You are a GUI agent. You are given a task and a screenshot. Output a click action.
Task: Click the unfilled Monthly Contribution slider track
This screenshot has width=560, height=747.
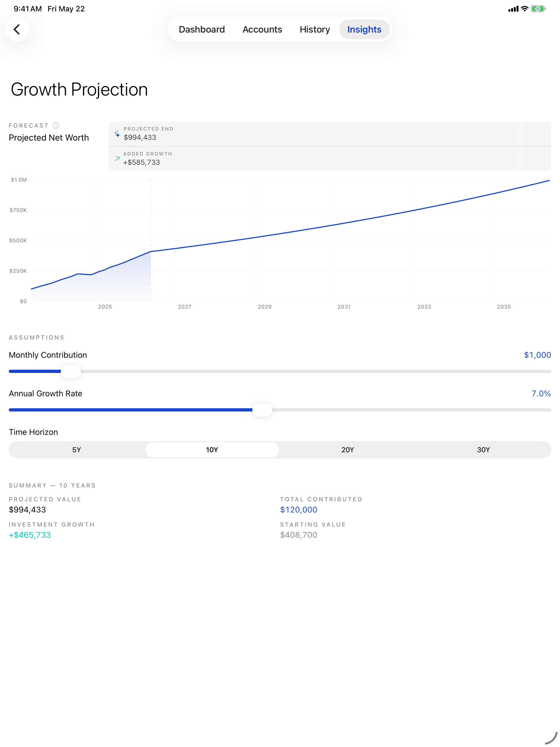316,371
